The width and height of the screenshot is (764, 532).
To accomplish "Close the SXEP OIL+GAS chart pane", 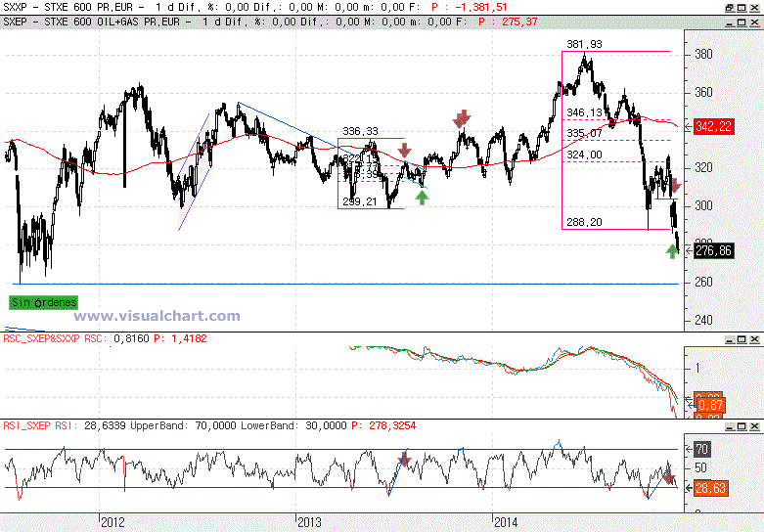I will coord(754,22).
